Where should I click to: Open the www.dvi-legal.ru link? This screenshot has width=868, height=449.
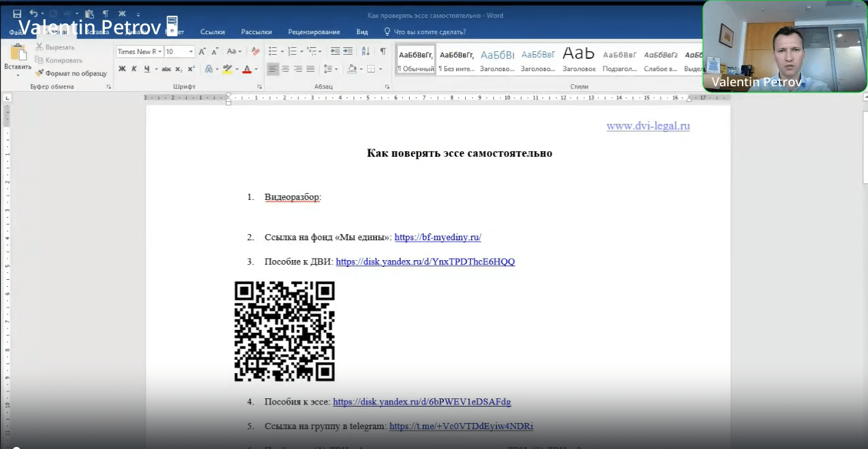pos(647,126)
